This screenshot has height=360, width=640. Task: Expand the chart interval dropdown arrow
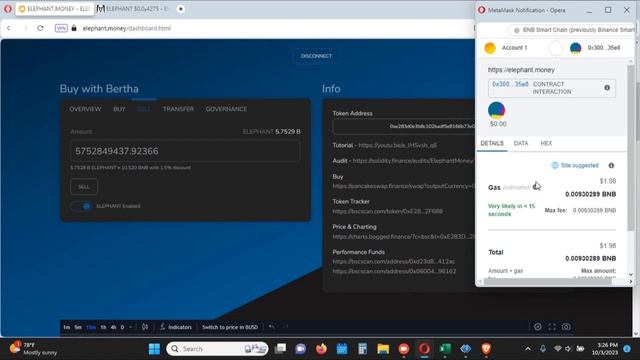pos(131,327)
